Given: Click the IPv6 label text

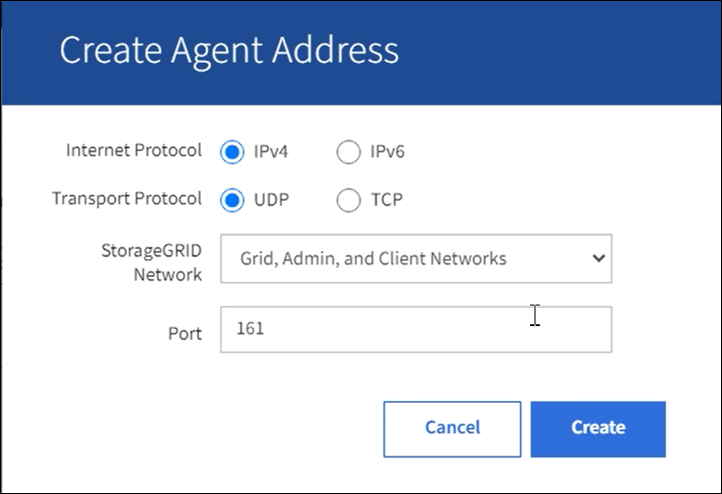Looking at the screenshot, I should pyautogui.click(x=386, y=153).
